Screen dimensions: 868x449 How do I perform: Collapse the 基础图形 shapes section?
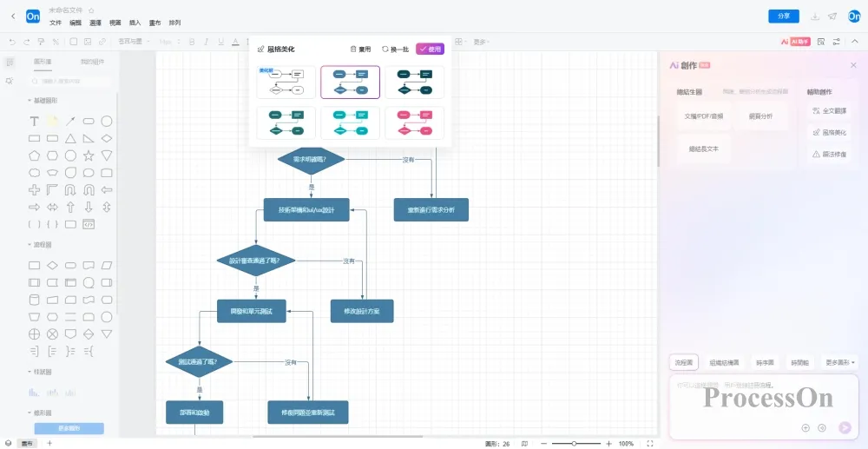[x=29, y=101]
